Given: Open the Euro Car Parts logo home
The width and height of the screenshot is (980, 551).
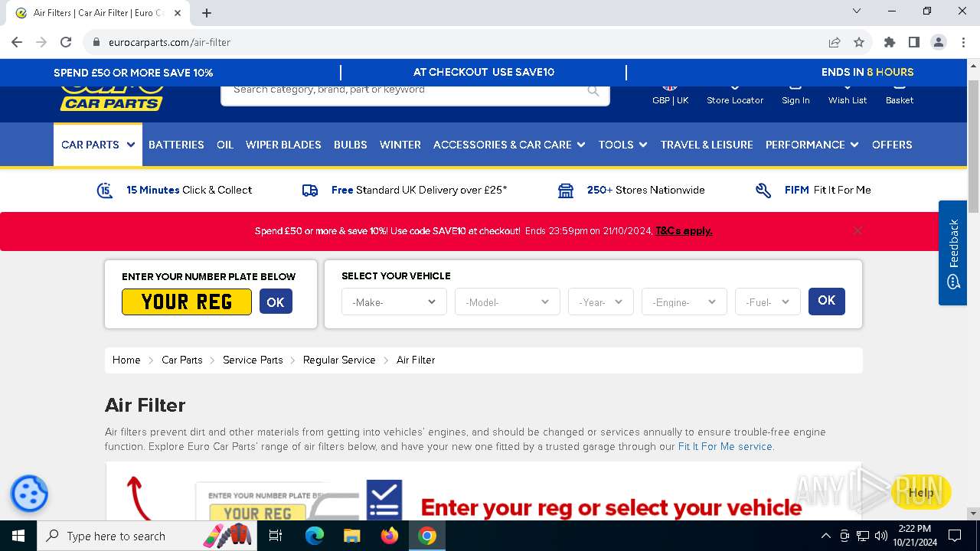Looking at the screenshot, I should pos(112,99).
